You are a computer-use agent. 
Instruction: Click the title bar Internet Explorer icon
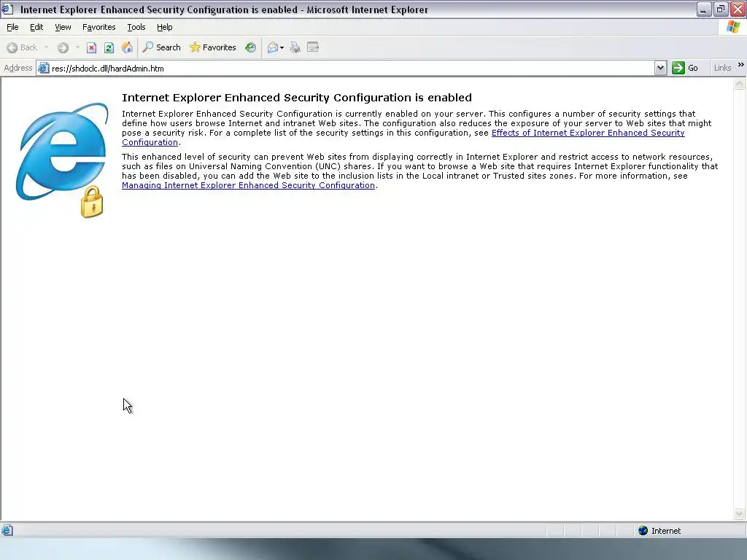point(7,9)
